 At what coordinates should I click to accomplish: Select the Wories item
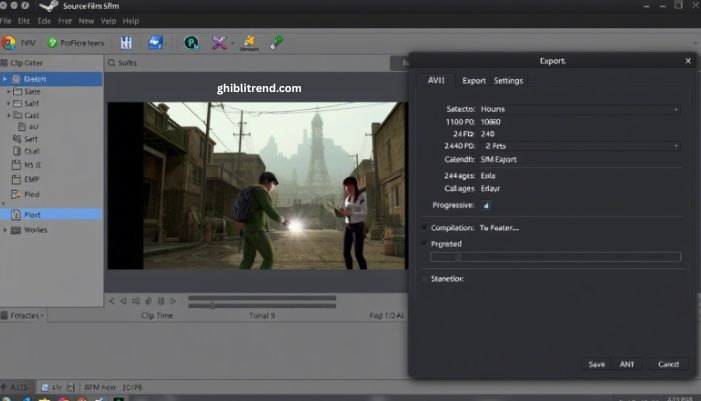click(30, 230)
